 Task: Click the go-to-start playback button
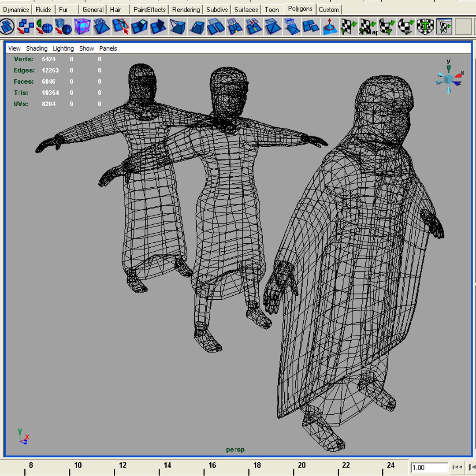(457, 468)
